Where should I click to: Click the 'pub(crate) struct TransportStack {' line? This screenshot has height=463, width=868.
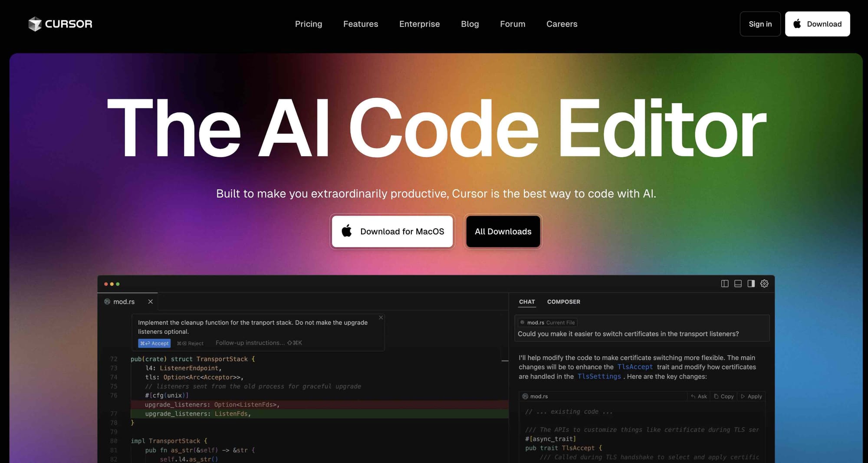193,359
